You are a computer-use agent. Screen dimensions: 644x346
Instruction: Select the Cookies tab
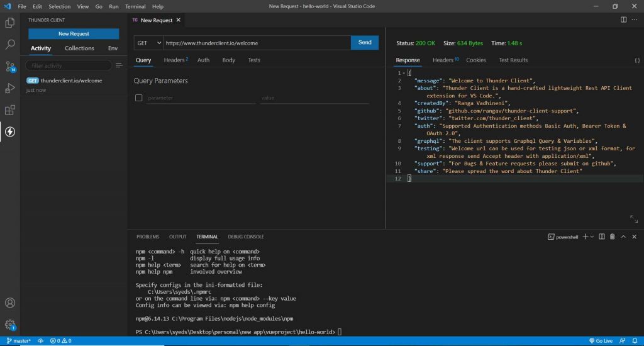point(476,60)
